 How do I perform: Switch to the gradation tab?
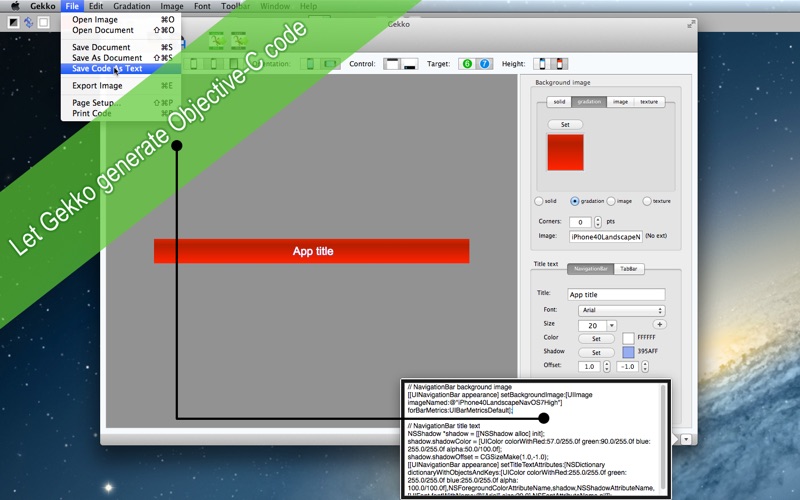click(589, 102)
